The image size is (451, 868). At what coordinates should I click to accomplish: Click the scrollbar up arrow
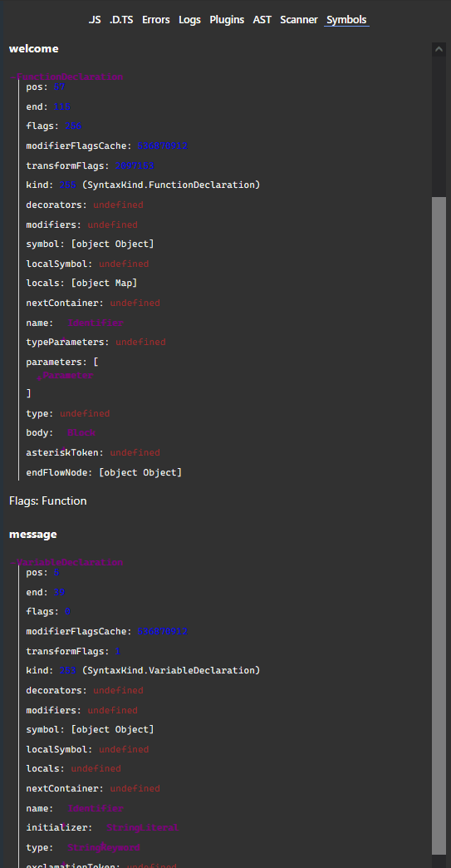tap(439, 49)
